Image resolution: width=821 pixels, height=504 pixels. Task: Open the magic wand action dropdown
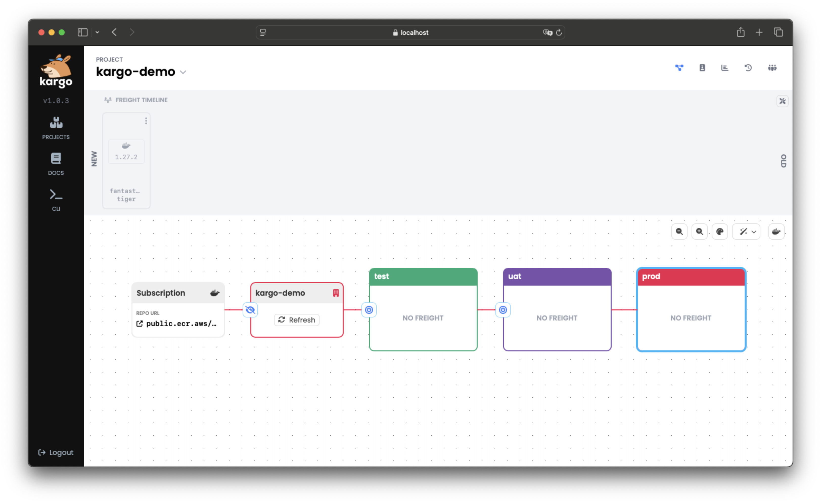(746, 231)
